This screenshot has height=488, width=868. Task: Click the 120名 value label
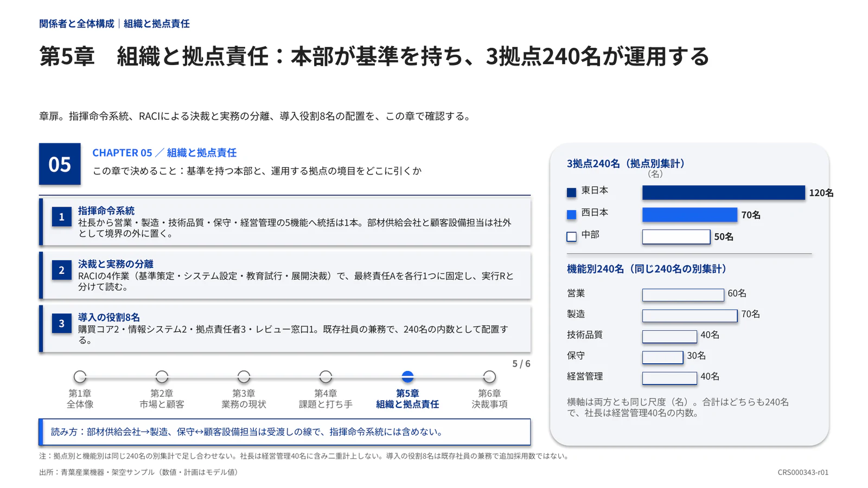pos(821,193)
